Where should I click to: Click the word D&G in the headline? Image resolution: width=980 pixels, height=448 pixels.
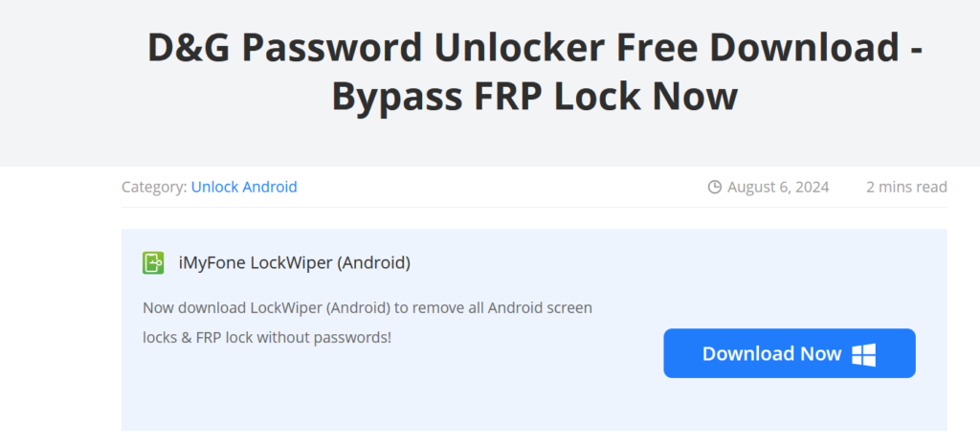click(189, 49)
